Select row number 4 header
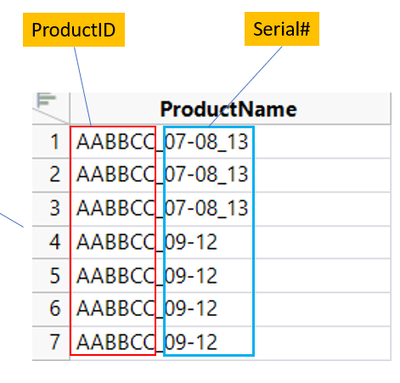 coord(51,242)
